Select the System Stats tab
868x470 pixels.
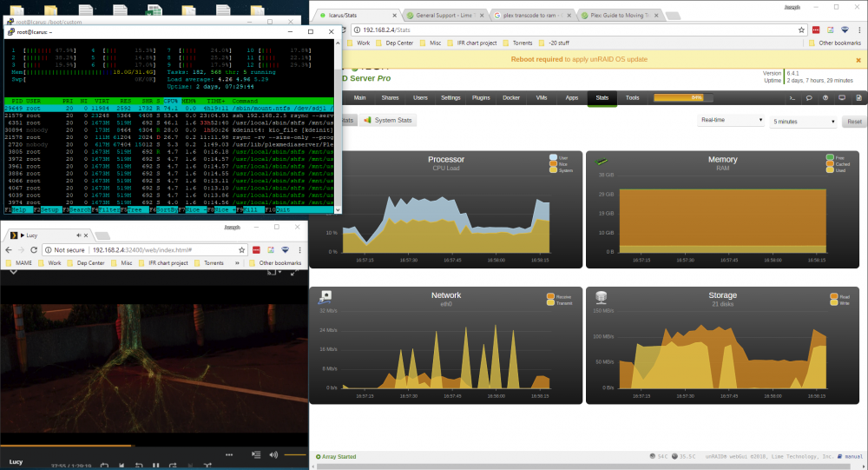(387, 120)
